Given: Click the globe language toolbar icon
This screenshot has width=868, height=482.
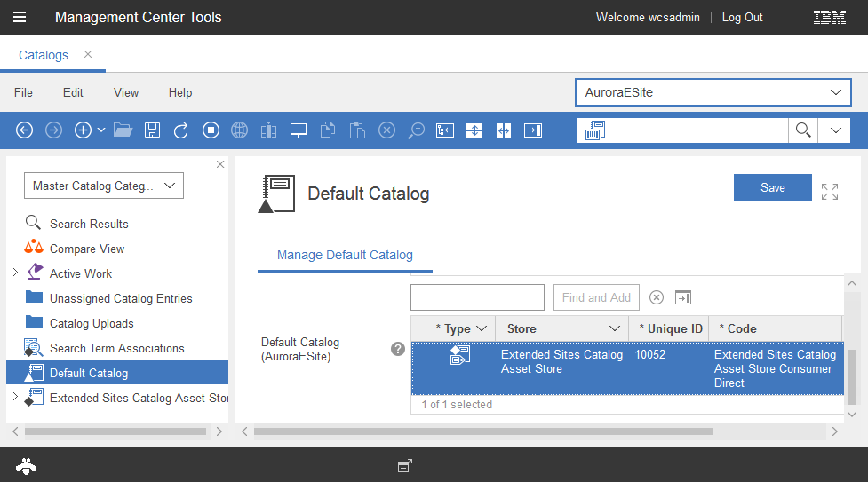Looking at the screenshot, I should (x=240, y=130).
